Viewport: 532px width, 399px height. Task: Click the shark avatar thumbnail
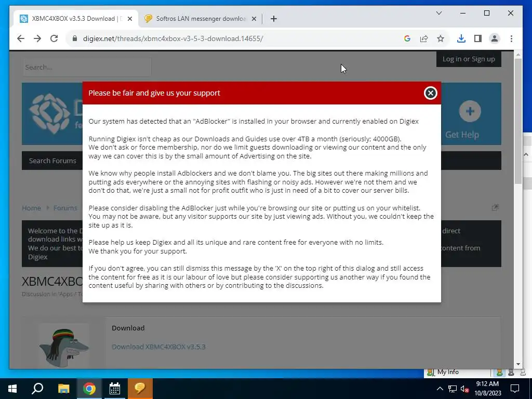(64, 345)
